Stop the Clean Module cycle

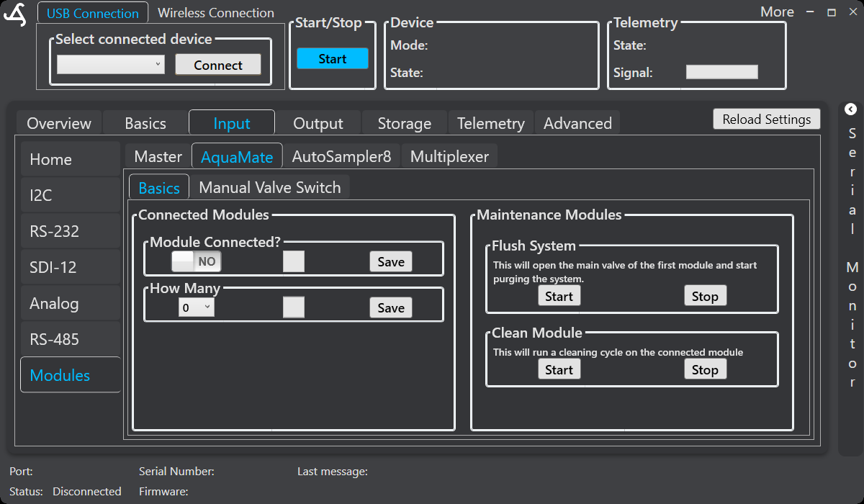point(705,369)
